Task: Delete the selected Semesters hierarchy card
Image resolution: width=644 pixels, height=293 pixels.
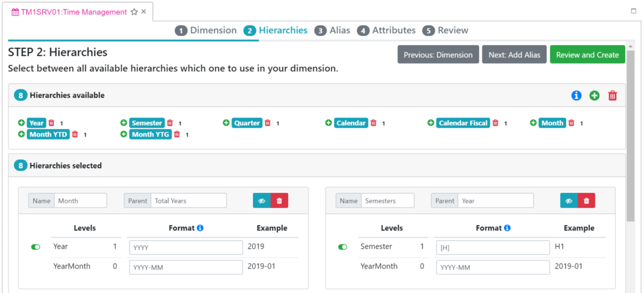Action: coord(586,201)
